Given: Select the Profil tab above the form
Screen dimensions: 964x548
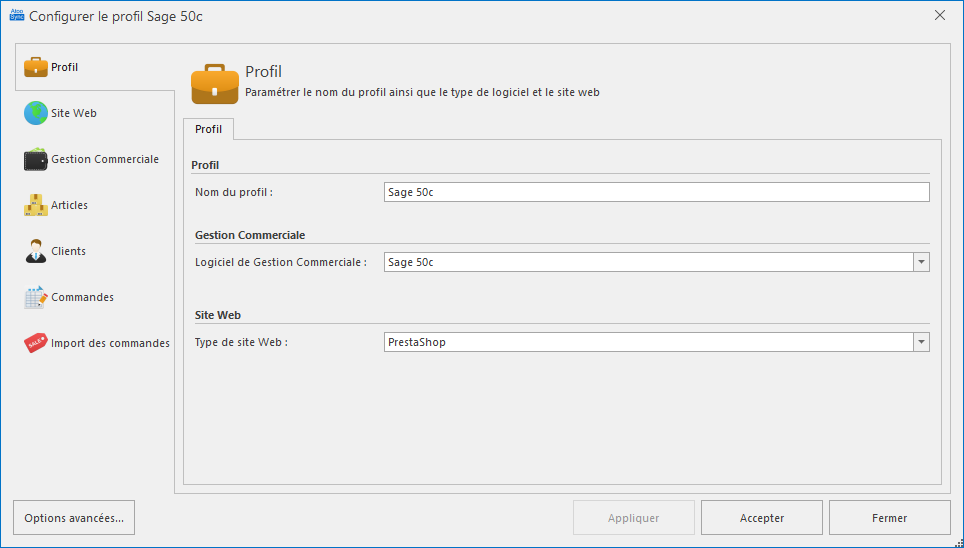Looking at the screenshot, I should (208, 129).
